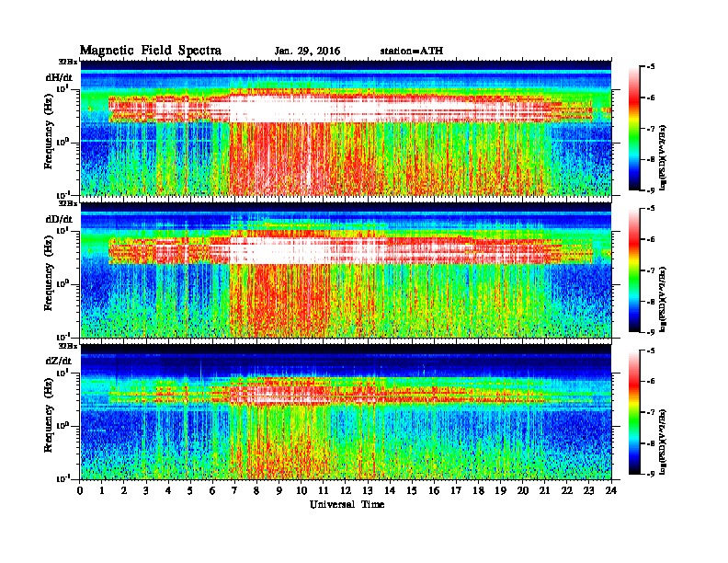728x563 pixels.
Task: Click hour 7 tick label on time axis
Action: tap(234, 490)
